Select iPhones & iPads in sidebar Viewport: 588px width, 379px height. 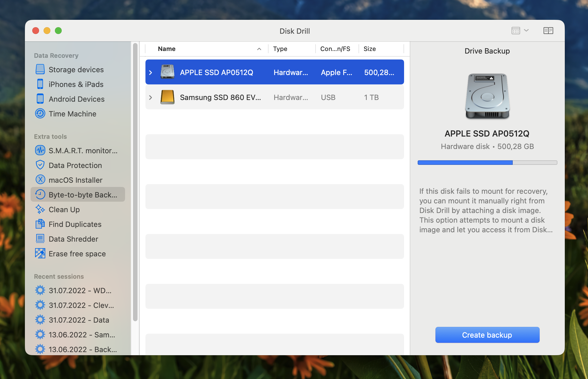(x=76, y=84)
